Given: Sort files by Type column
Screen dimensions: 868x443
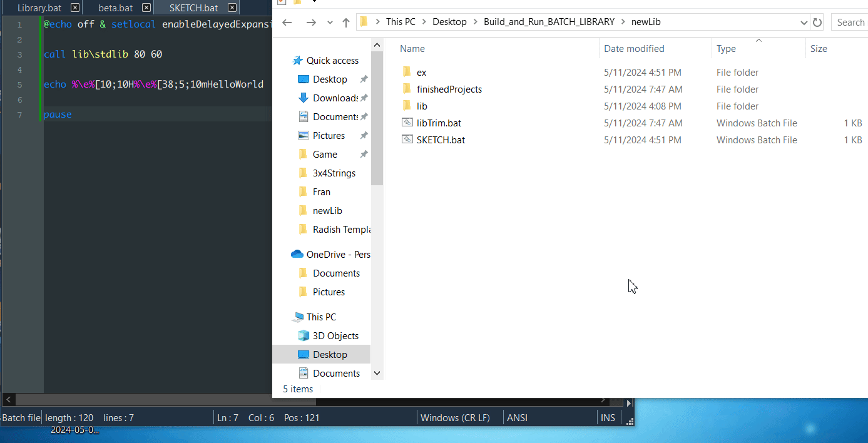Looking at the screenshot, I should click(726, 49).
